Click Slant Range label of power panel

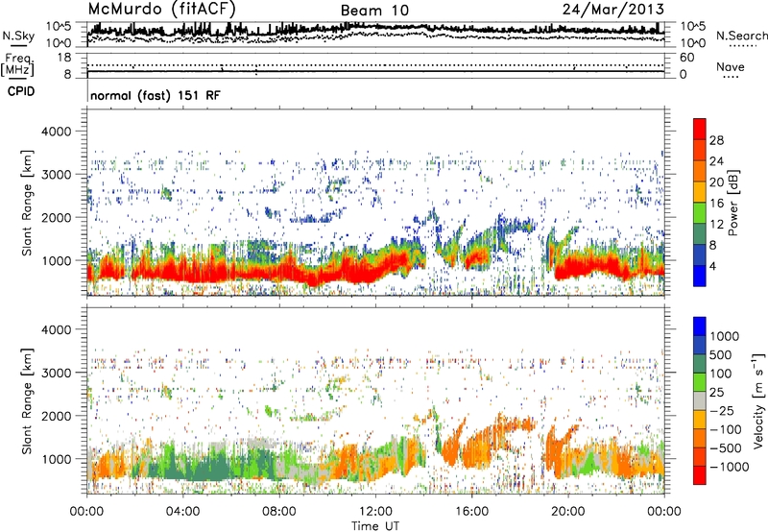(x=27, y=203)
